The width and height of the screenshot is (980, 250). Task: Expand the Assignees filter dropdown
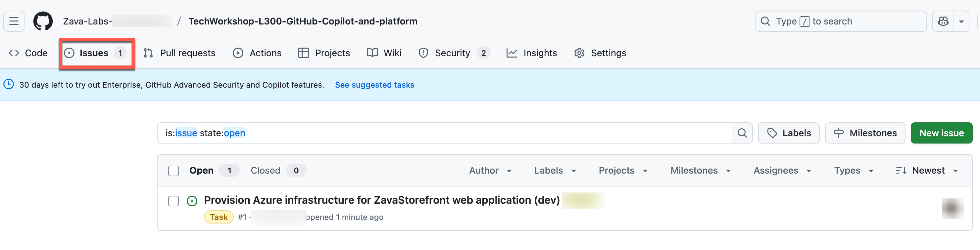[782, 171]
